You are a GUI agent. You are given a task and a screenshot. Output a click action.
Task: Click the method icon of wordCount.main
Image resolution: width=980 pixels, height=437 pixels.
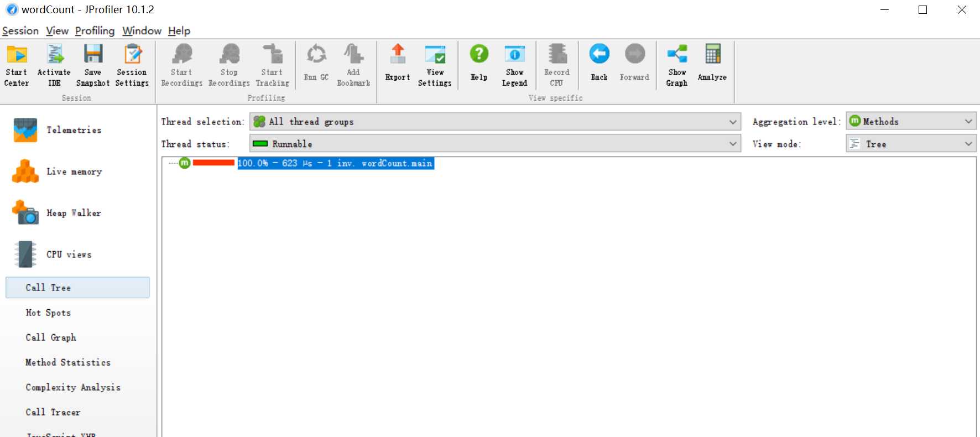coord(185,163)
